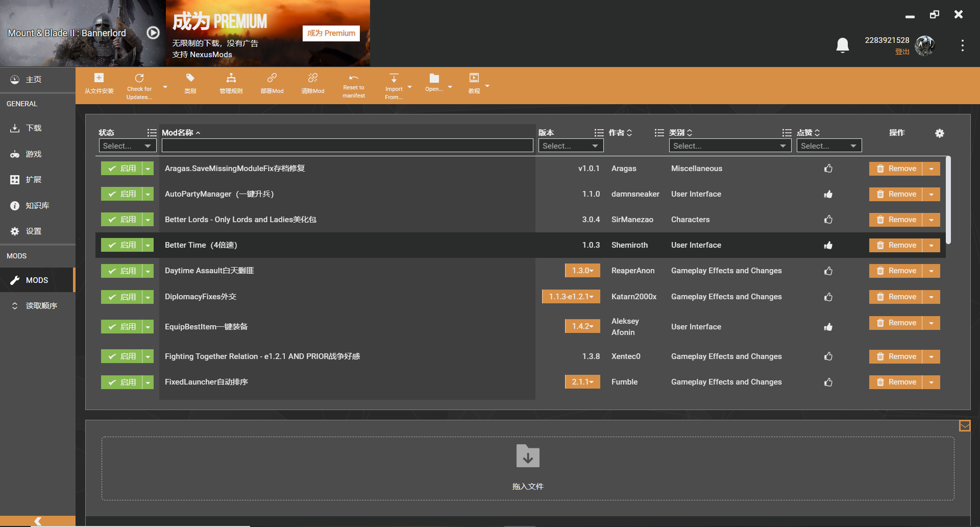Image resolution: width=980 pixels, height=527 pixels.
Task: Click Install From File toolbar icon
Action: [x=99, y=84]
